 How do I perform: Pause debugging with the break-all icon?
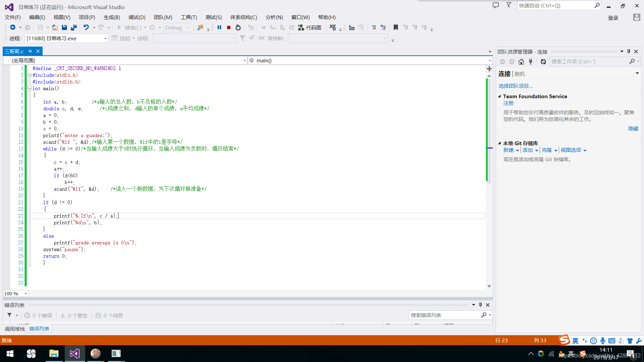pyautogui.click(x=219, y=27)
